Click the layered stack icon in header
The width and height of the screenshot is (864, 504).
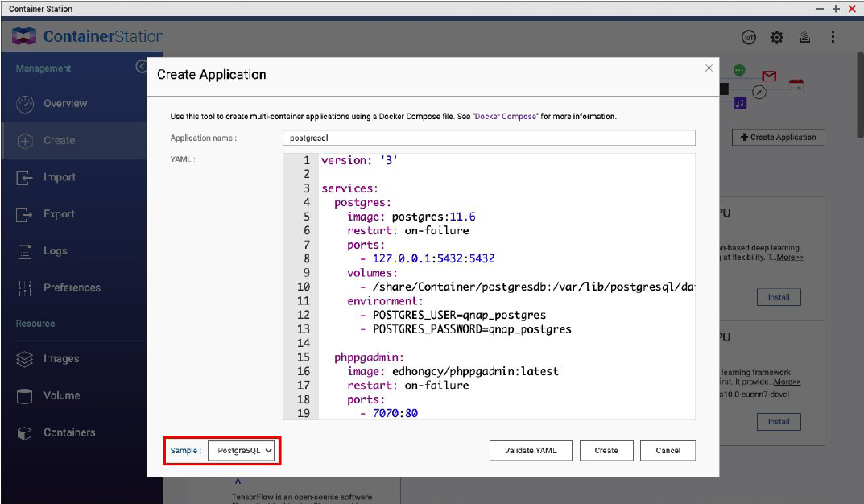pyautogui.click(x=804, y=37)
